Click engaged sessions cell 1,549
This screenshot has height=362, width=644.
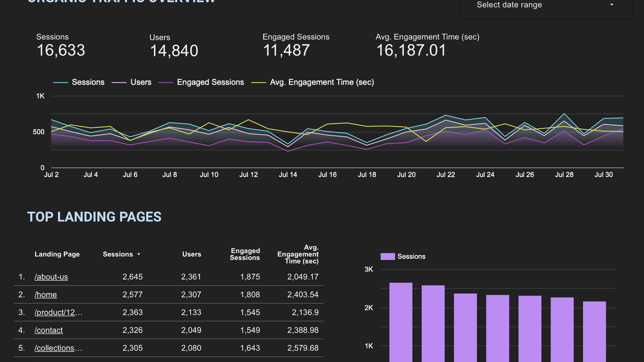click(x=250, y=330)
